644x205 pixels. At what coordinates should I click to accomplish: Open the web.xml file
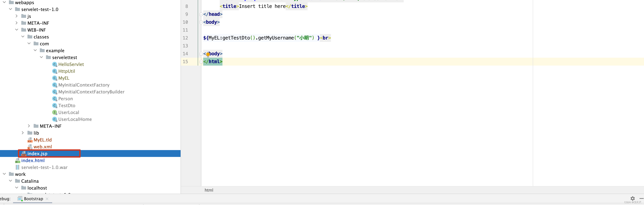coord(43,147)
